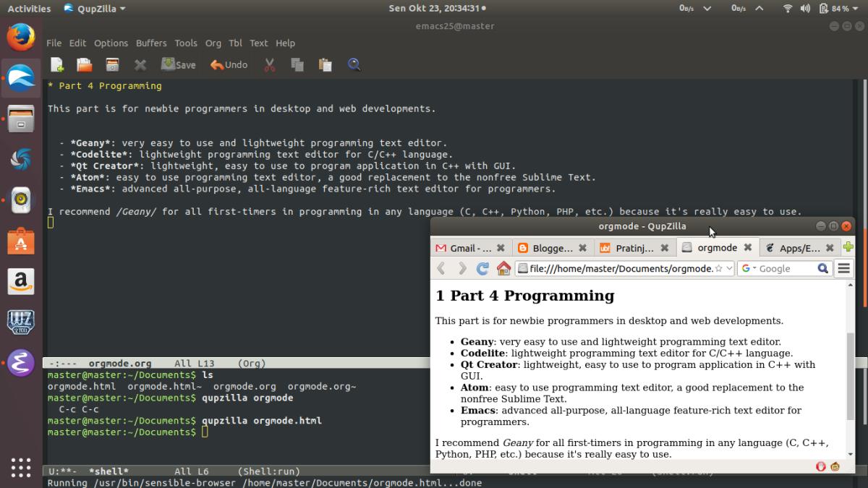The image size is (868, 488).
Task: Close the buffer with the X toolbar icon
Action: pyautogui.click(x=140, y=65)
